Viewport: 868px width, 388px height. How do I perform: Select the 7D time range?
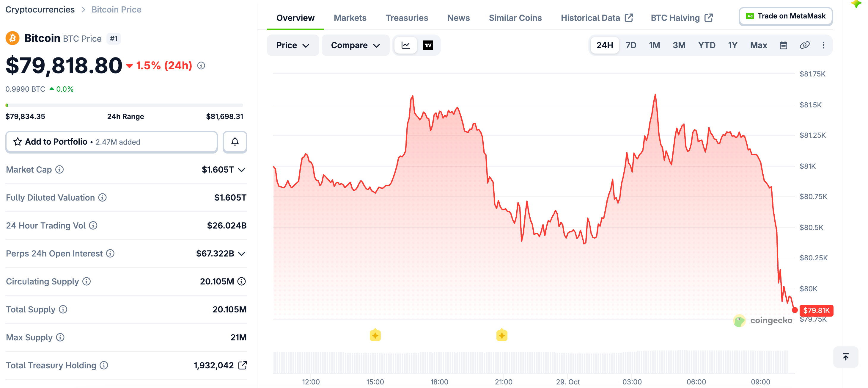631,45
